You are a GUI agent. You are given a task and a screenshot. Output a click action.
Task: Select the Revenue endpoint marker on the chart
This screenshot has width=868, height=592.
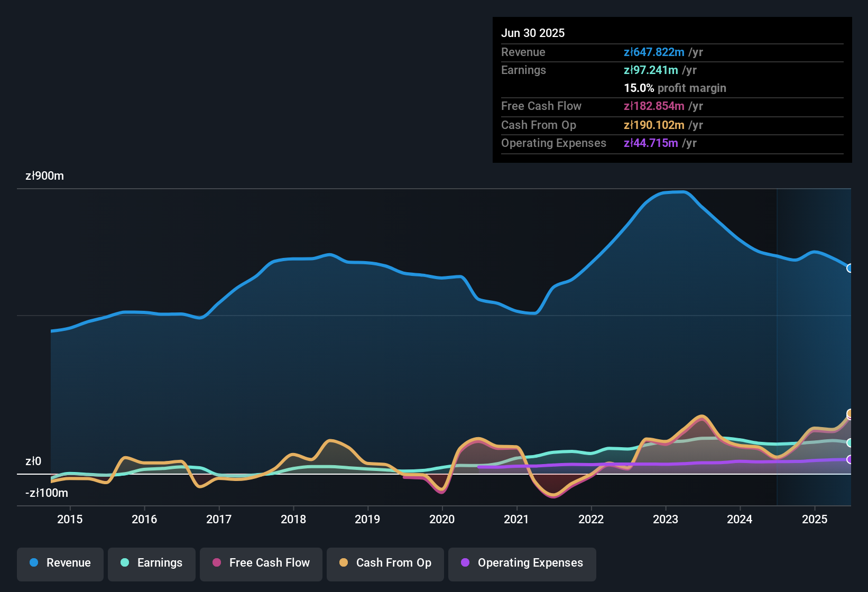850,269
